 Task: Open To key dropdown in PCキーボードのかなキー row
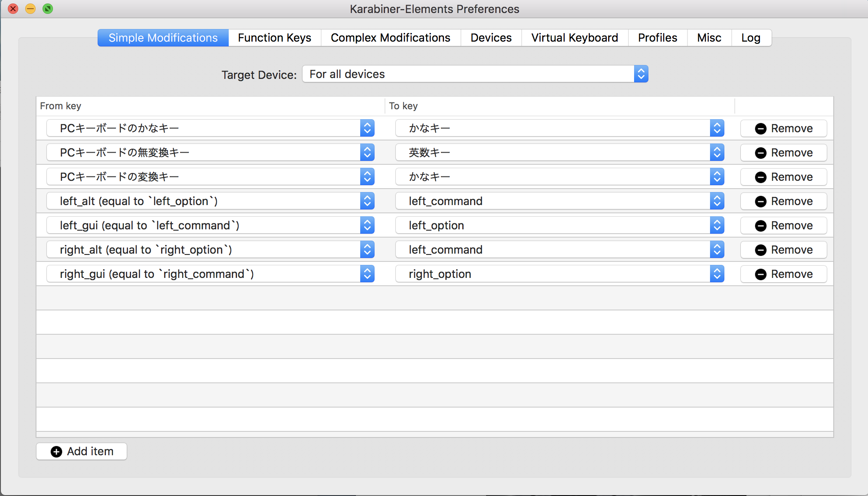(560, 128)
